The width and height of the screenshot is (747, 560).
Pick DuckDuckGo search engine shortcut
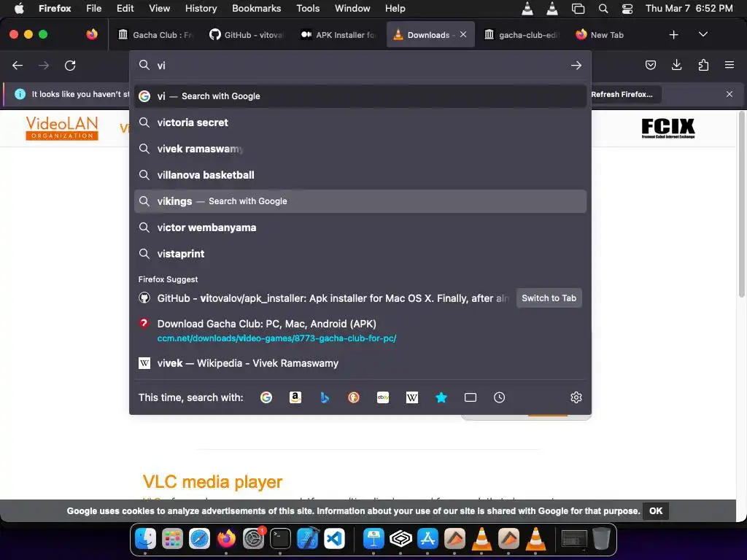pyautogui.click(x=354, y=397)
